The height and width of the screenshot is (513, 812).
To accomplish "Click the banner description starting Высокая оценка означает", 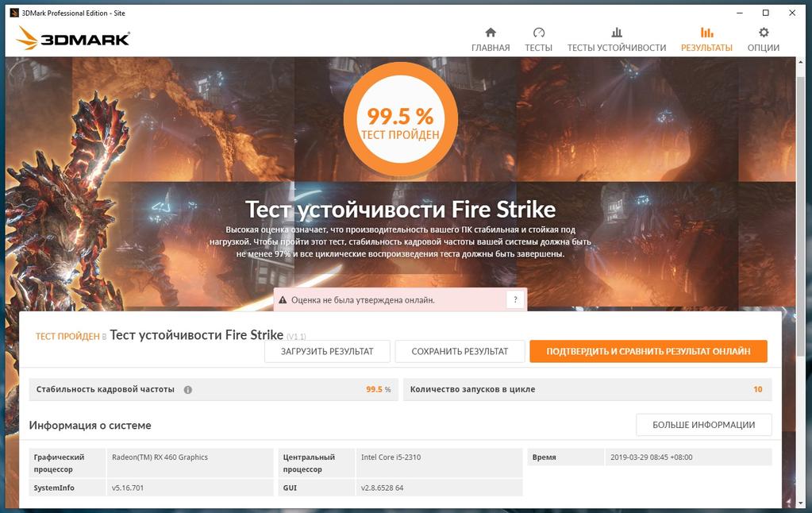I will [x=400, y=241].
